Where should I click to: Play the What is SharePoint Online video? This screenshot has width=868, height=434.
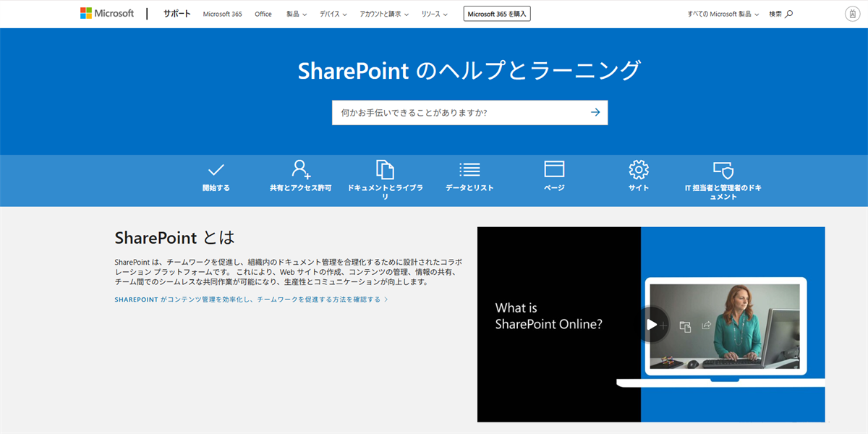(651, 325)
